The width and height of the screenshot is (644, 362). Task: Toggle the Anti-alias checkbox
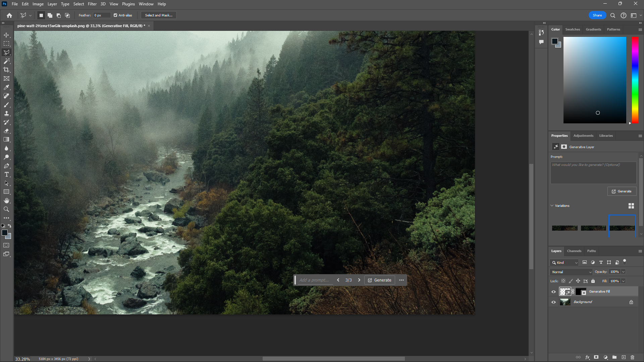point(115,15)
